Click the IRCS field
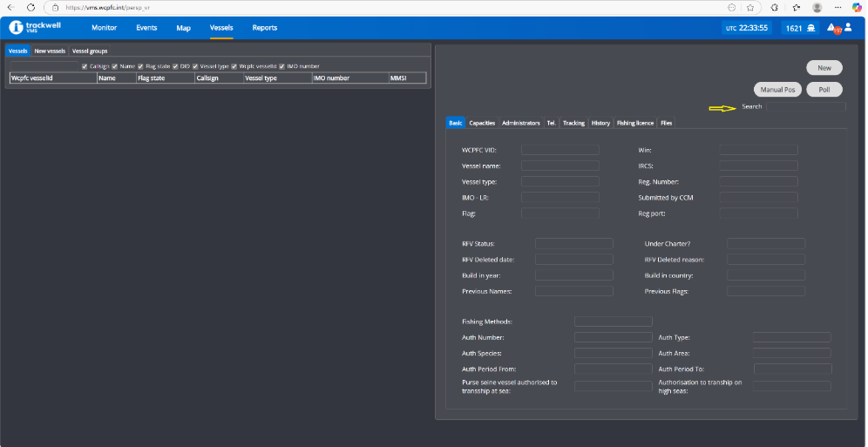868x447 pixels. (758, 166)
